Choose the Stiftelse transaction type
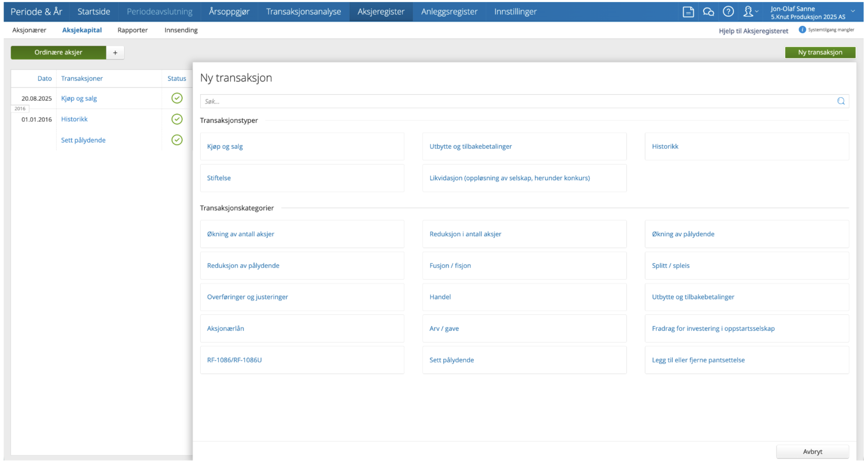This screenshot has width=868, height=467. click(x=302, y=178)
